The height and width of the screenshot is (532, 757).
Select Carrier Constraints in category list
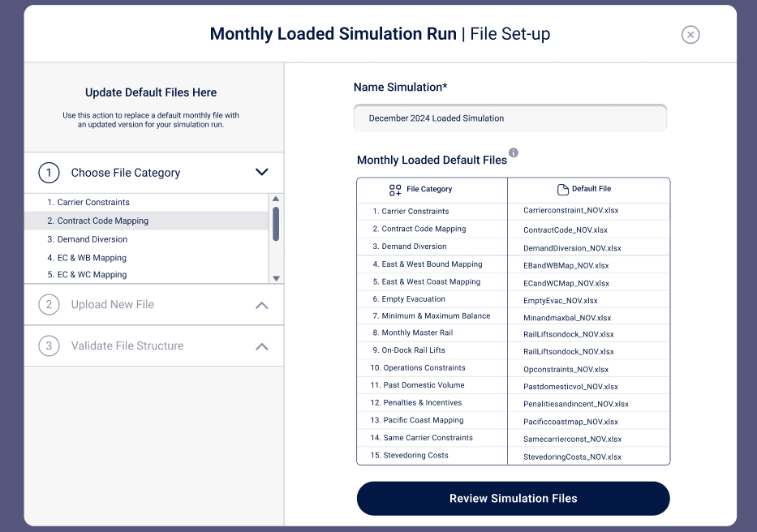click(147, 202)
